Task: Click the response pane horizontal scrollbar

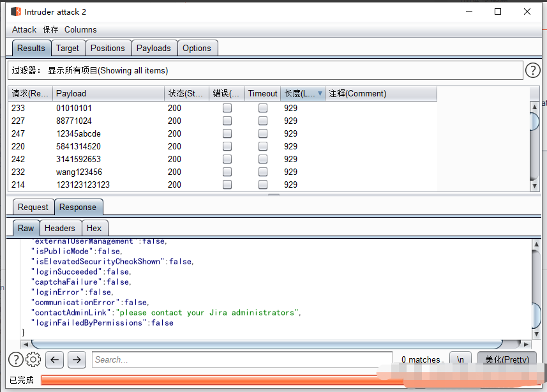Action: (267, 344)
